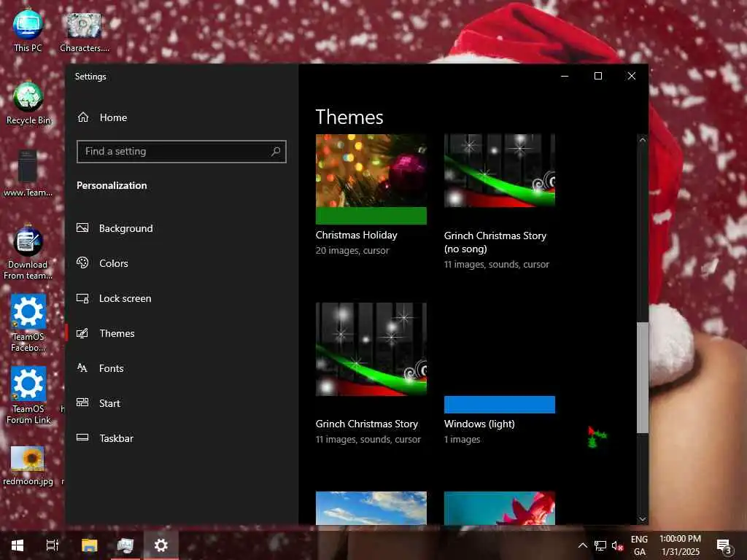
Task: Click "11 images, sounds, cursor" under Grinch (no song)
Action: click(x=496, y=264)
